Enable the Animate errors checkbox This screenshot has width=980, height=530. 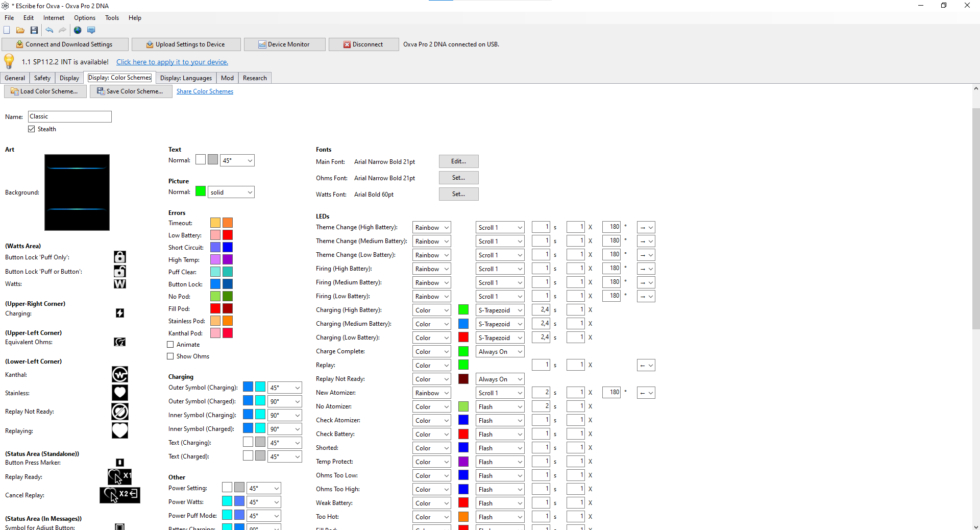(x=170, y=345)
